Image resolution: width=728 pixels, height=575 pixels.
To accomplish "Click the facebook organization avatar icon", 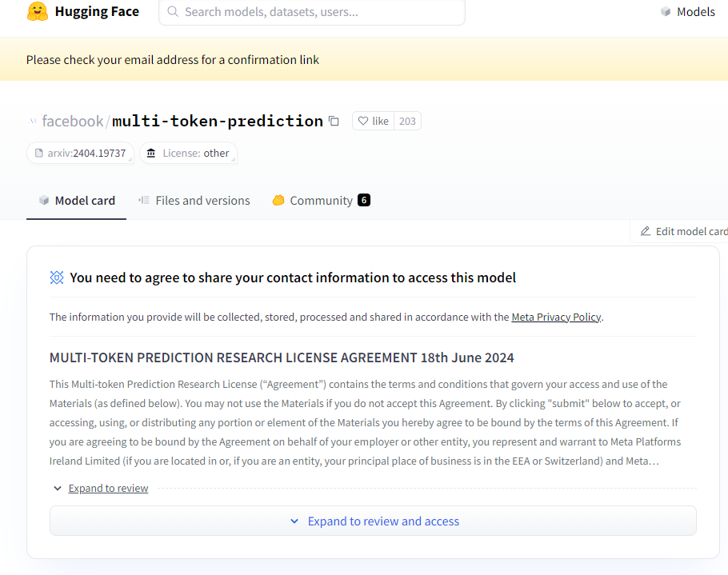I will pyautogui.click(x=33, y=122).
